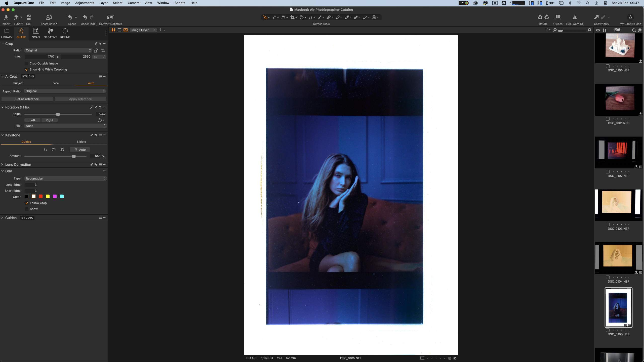Select the red grid color swatch

point(41,196)
